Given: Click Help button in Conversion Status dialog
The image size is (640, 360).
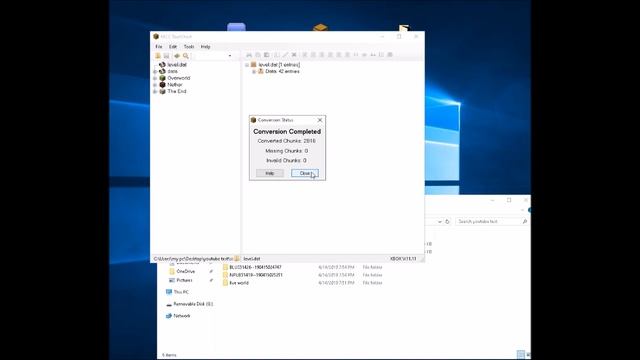Looking at the screenshot, I should tap(270, 173).
